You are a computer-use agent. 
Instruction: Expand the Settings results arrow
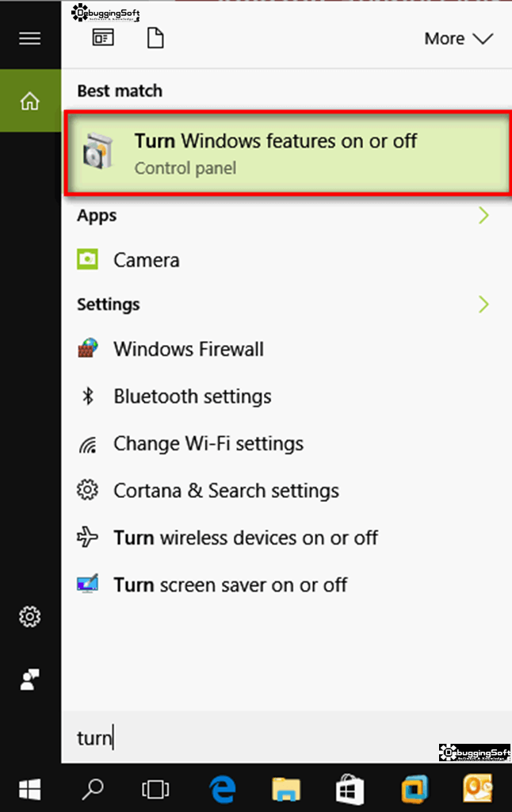pyautogui.click(x=483, y=304)
